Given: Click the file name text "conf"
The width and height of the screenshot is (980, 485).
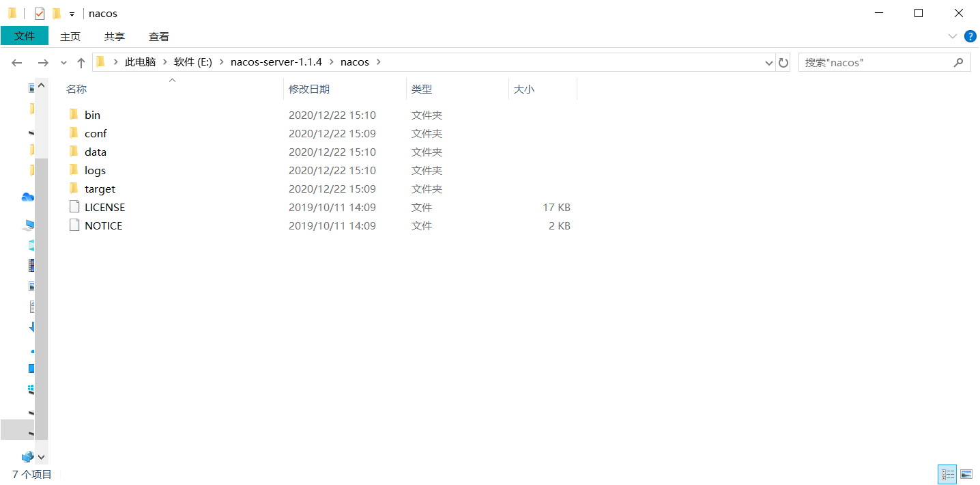Looking at the screenshot, I should coord(96,133).
